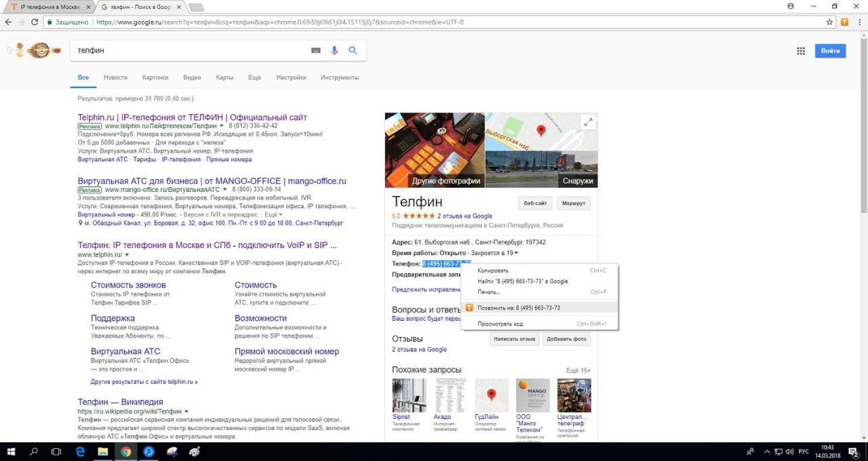Image resolution: width=868 pixels, height=461 pixels.
Task: Click the padlock secure-site icon in address bar
Action: tap(50, 22)
